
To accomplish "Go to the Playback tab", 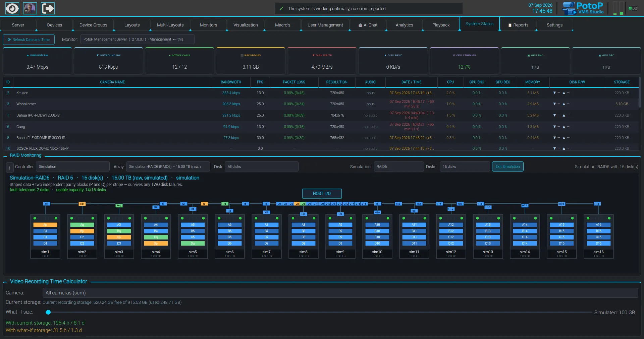I will pyautogui.click(x=441, y=25).
